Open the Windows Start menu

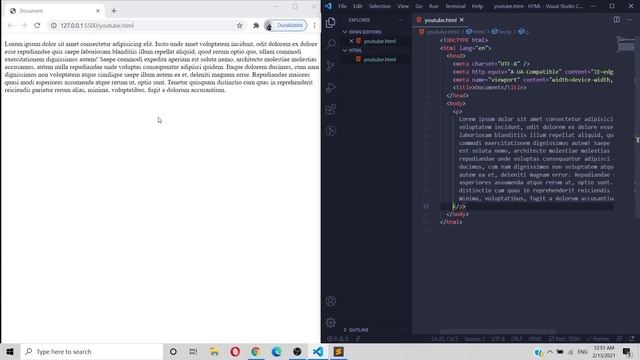[x=10, y=351]
